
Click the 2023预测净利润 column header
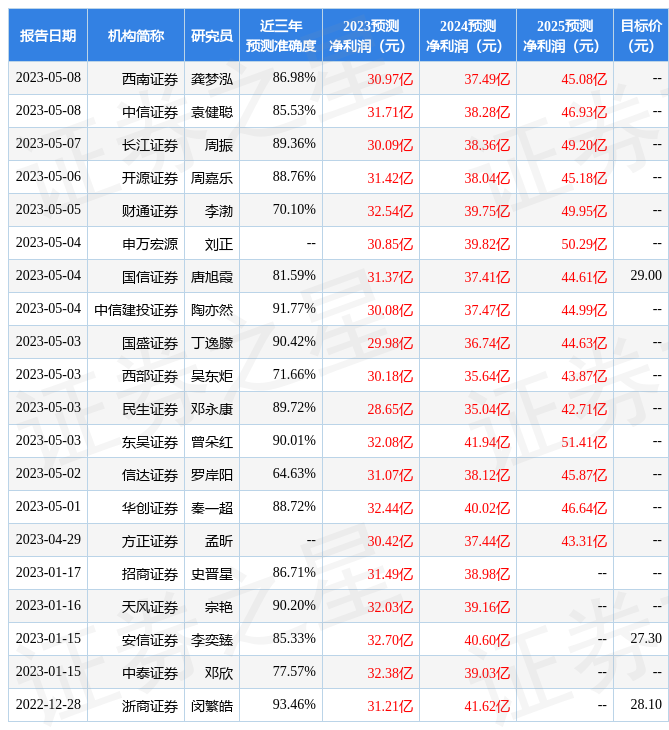click(371, 35)
